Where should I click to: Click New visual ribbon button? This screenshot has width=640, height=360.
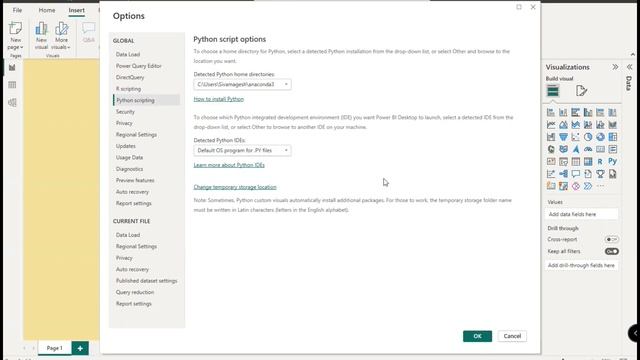[x=41, y=36]
